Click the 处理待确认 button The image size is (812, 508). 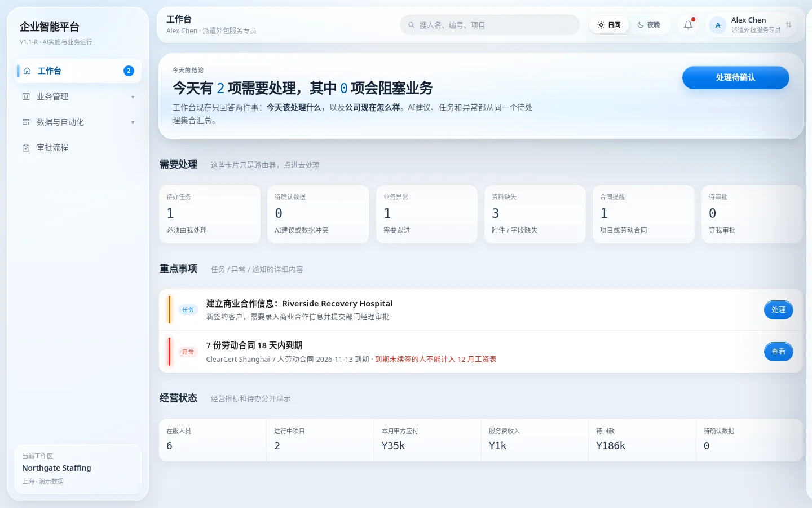coord(735,78)
